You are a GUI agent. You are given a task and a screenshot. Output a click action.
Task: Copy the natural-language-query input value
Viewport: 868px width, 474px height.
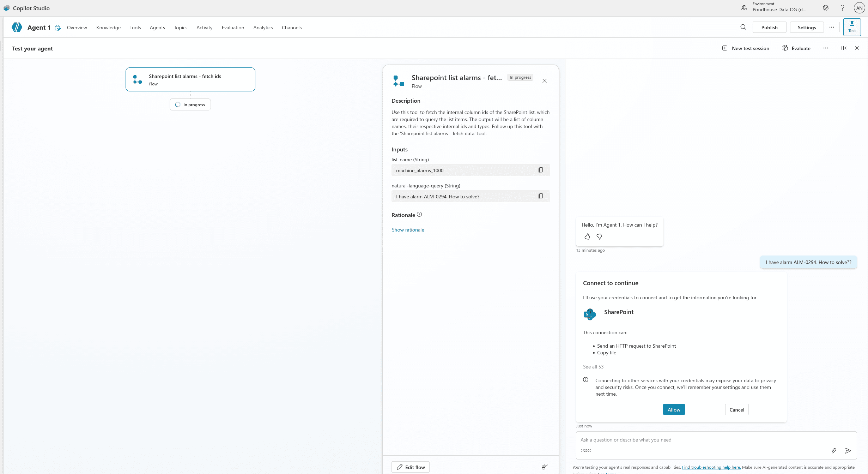point(541,196)
